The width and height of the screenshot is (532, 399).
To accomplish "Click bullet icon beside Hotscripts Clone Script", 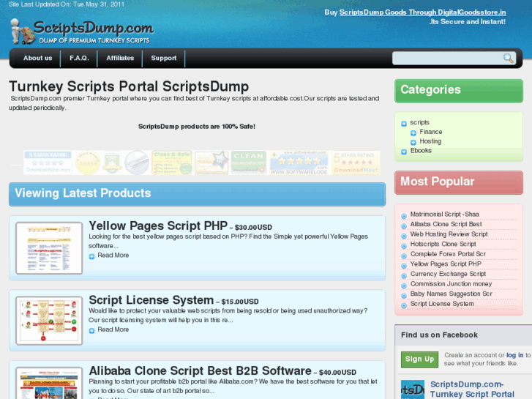I will click(x=404, y=246).
